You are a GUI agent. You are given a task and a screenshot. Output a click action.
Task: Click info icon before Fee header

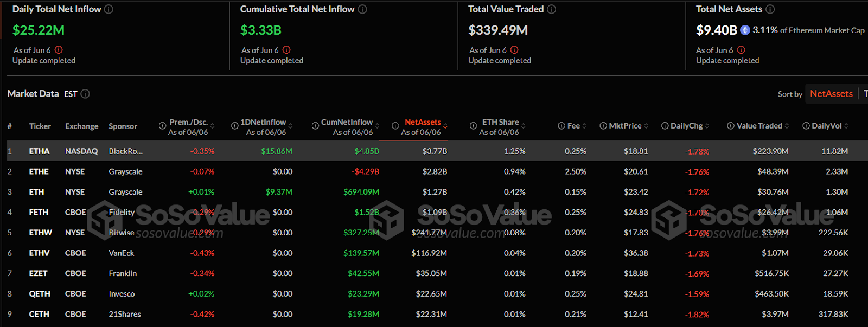coord(561,126)
